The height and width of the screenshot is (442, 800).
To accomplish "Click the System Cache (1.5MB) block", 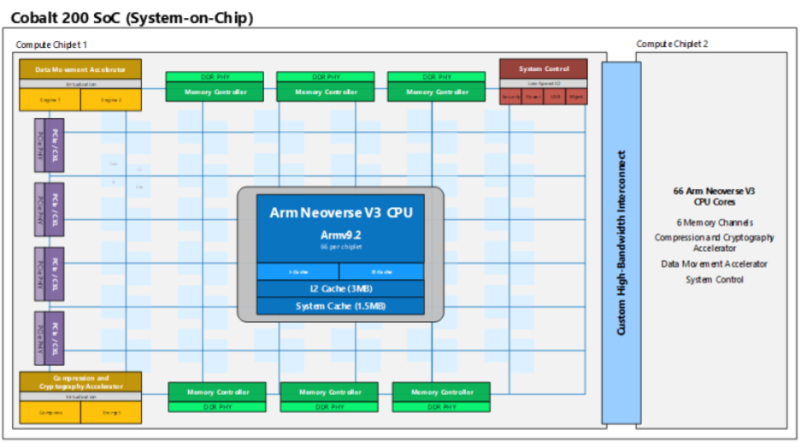I will (340, 305).
